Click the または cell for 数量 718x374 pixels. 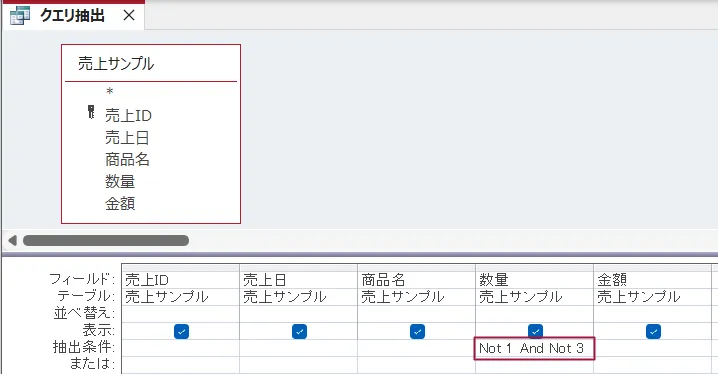point(535,366)
